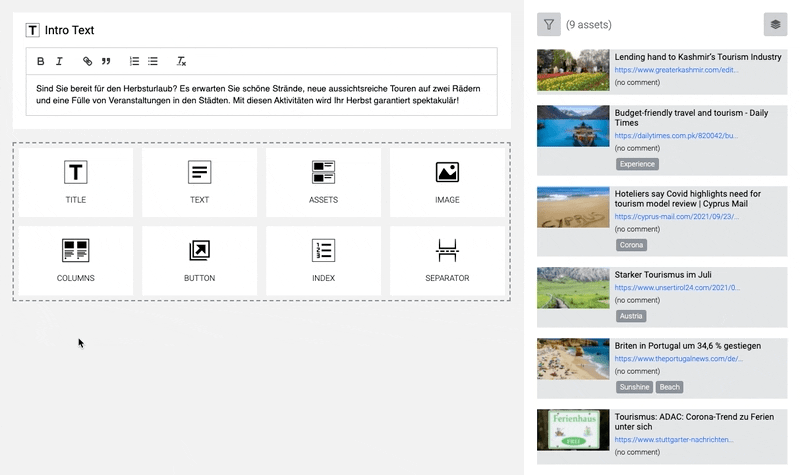Click the blue lake boat thumbnail
800x475 pixels.
click(573, 126)
